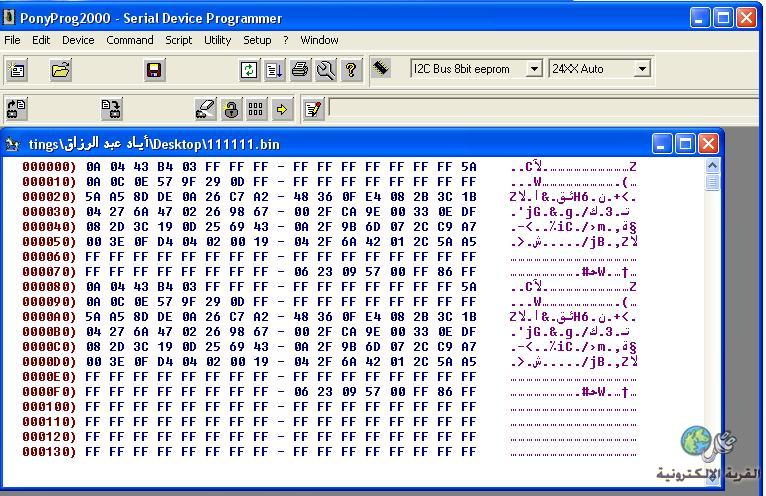This screenshot has height=496, width=766.
Task: Click byte E4 in row 000020
Action: [373, 196]
